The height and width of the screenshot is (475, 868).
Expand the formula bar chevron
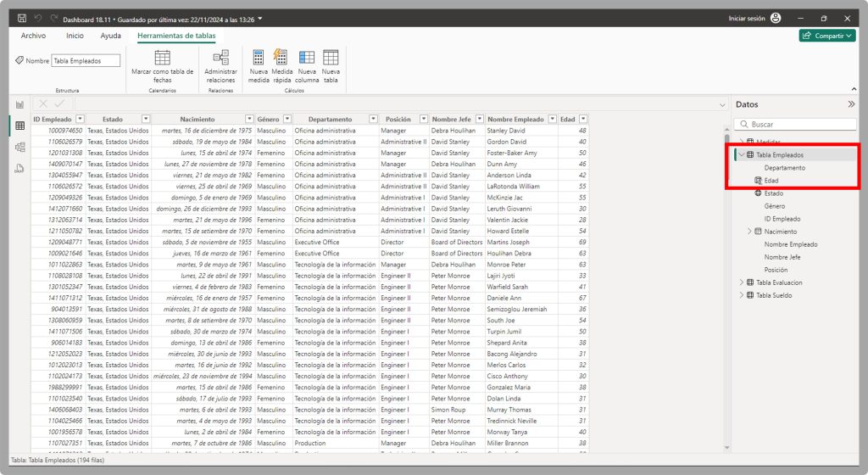pos(722,104)
